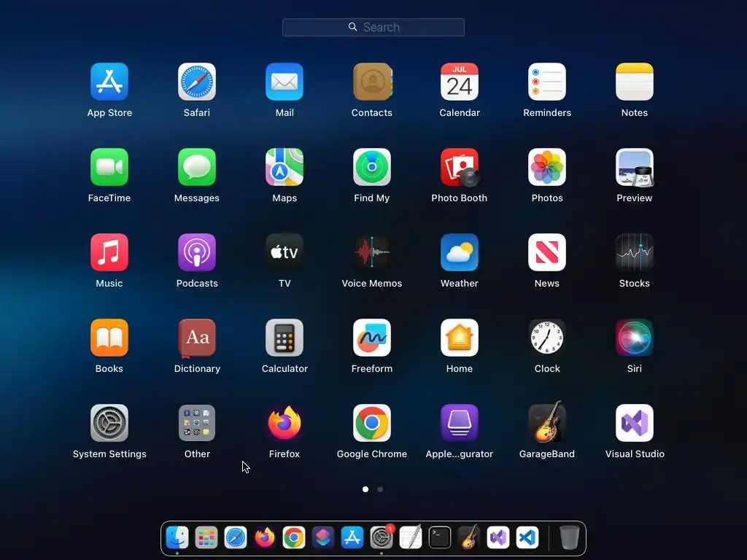Click Launchpad icon in the Dock
Image resolution: width=747 pixels, height=560 pixels.
pos(206,537)
